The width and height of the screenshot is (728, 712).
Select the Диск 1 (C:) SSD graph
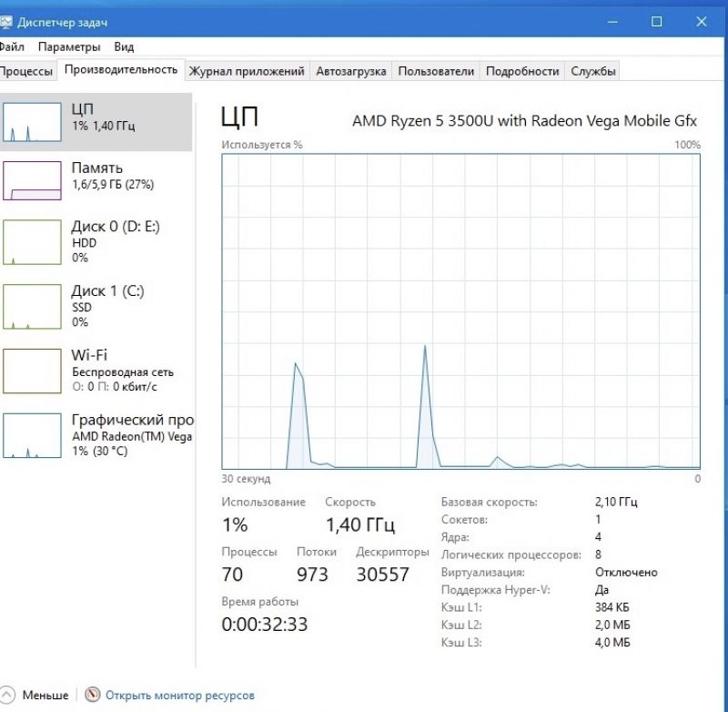tap(32, 307)
